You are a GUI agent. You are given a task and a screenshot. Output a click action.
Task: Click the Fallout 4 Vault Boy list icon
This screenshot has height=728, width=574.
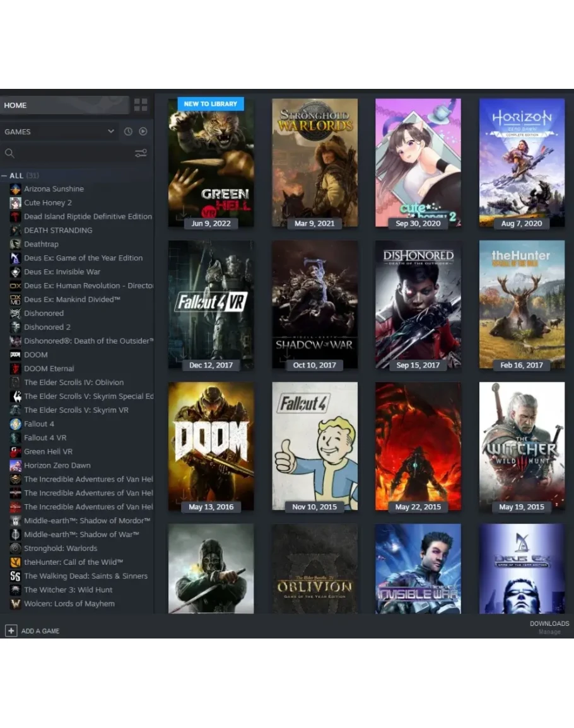[x=15, y=424]
